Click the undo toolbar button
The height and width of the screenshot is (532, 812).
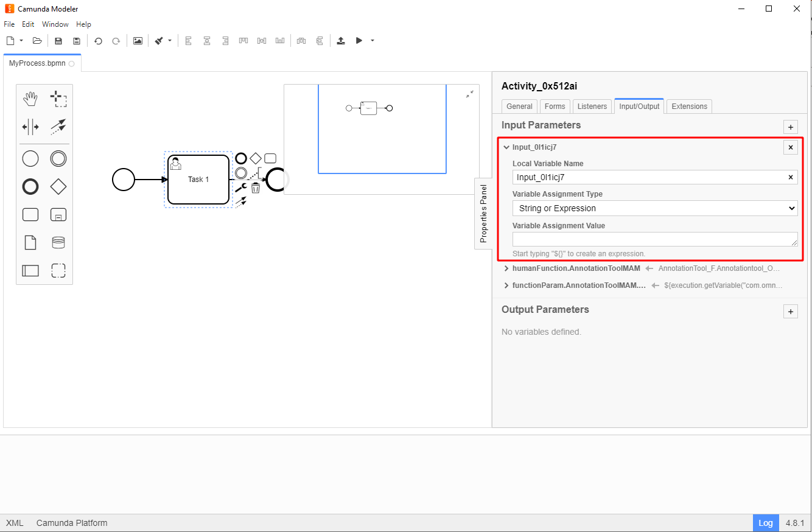point(98,41)
